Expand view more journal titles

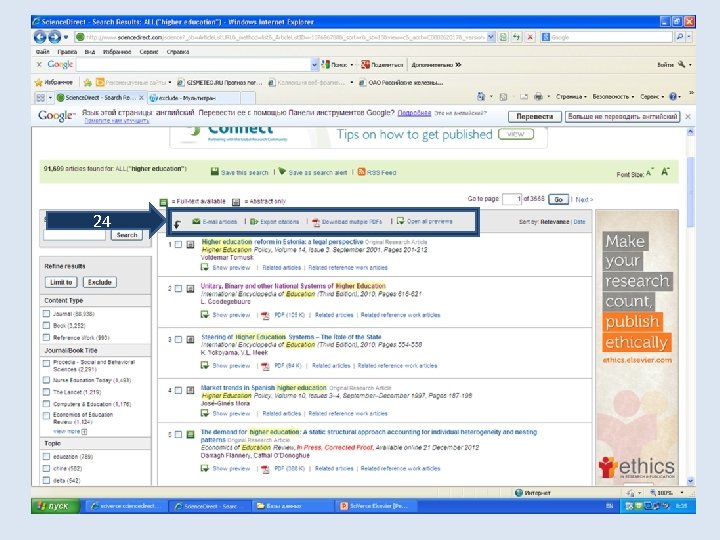click(70, 432)
